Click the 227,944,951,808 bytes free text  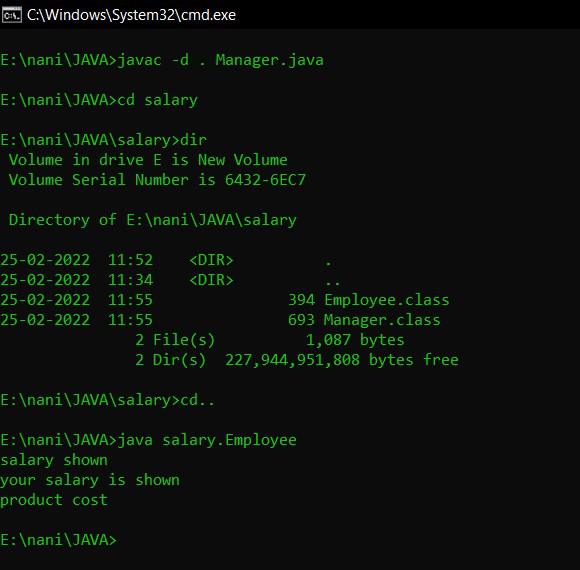coord(342,360)
